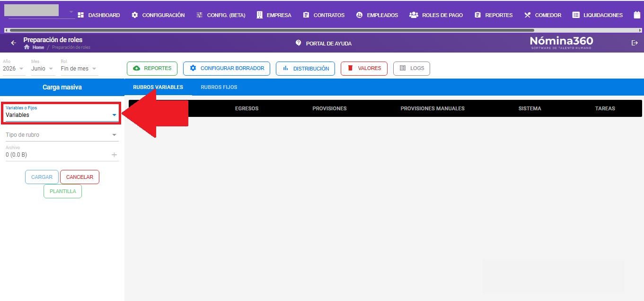The width and height of the screenshot is (644, 301).
Task: Click the Cargar button
Action: [42, 177]
